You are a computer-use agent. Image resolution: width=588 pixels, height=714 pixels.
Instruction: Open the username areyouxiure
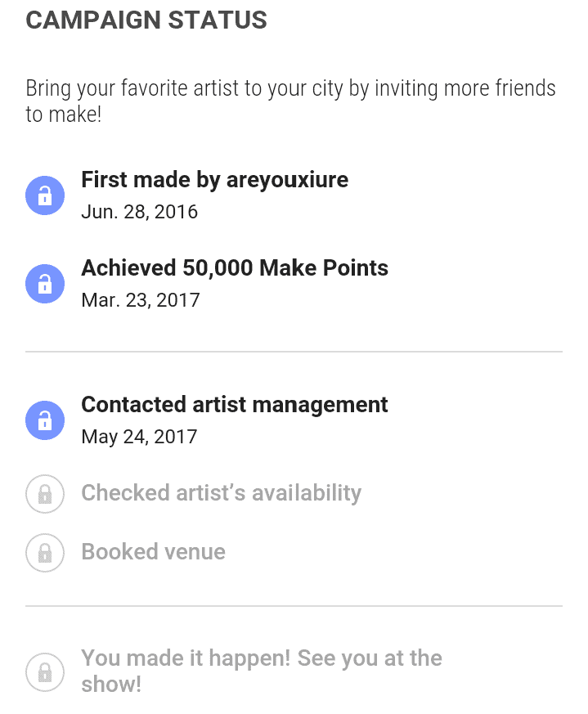(287, 180)
